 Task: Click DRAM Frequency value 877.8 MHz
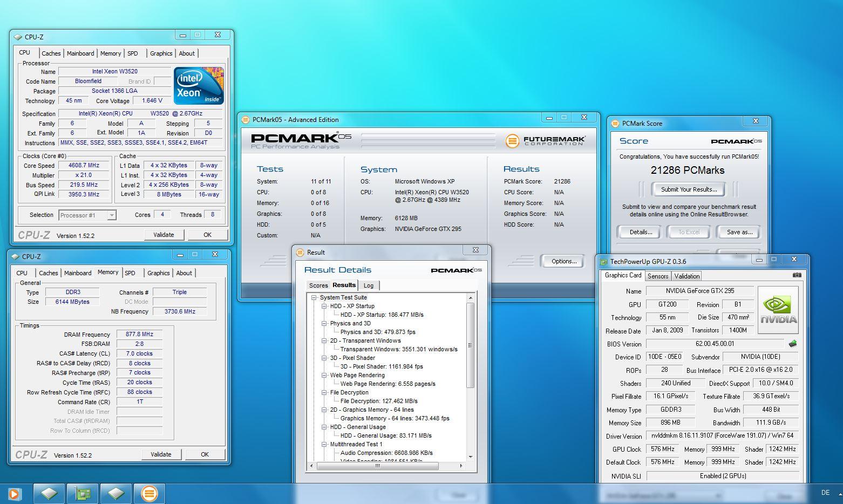139,335
